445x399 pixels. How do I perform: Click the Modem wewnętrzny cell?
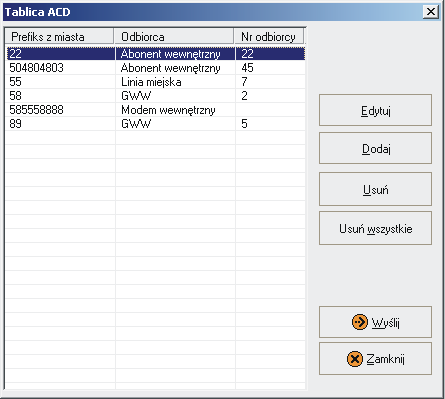(168, 110)
